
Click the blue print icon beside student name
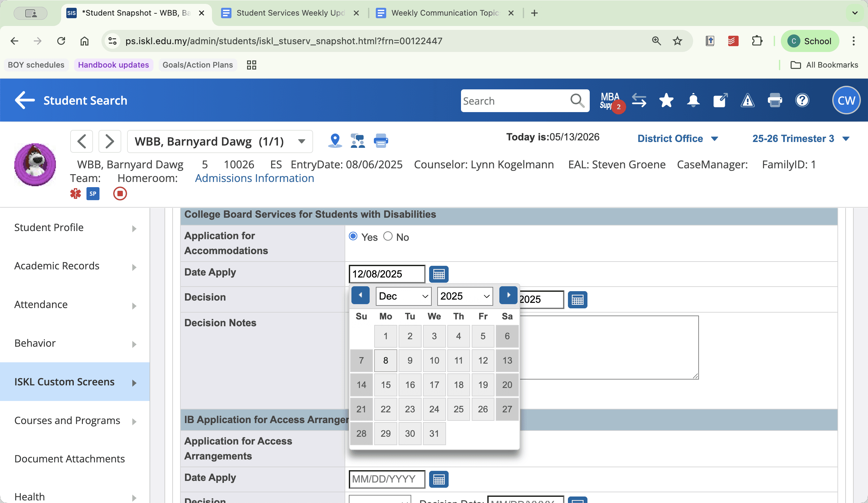coord(381,141)
